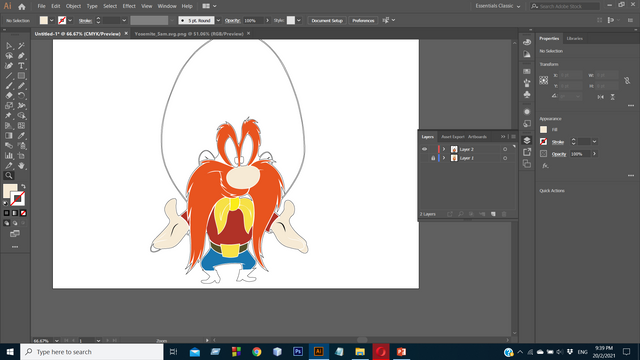Open graphic Style dropdown in control bar

(299, 20)
